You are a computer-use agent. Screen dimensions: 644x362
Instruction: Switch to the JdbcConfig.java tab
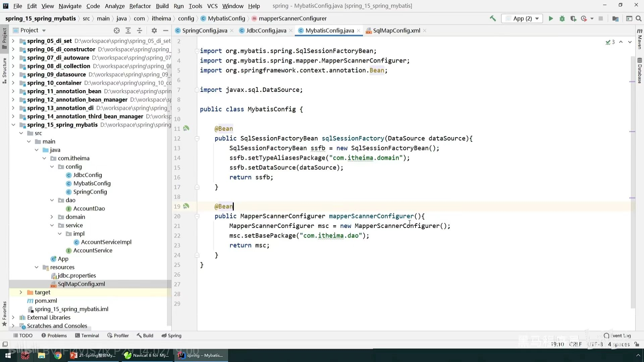(266, 31)
